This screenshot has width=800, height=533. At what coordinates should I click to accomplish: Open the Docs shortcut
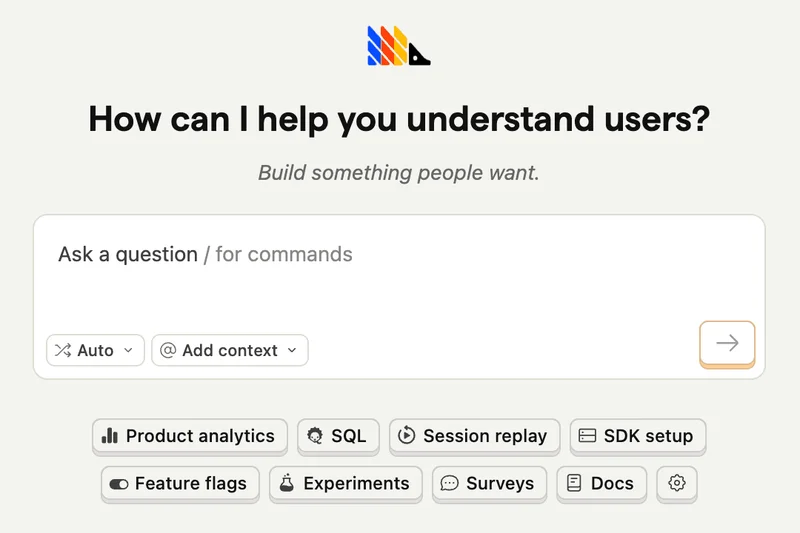602,483
